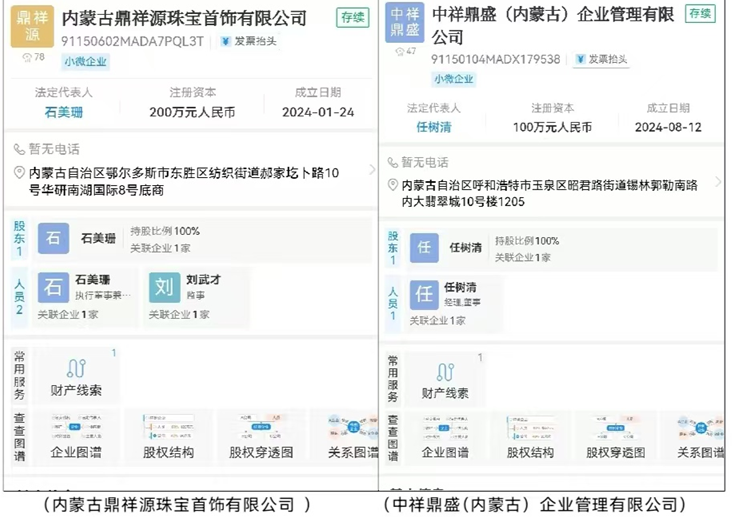Click 人员 1 section label in right panel

tap(393, 304)
